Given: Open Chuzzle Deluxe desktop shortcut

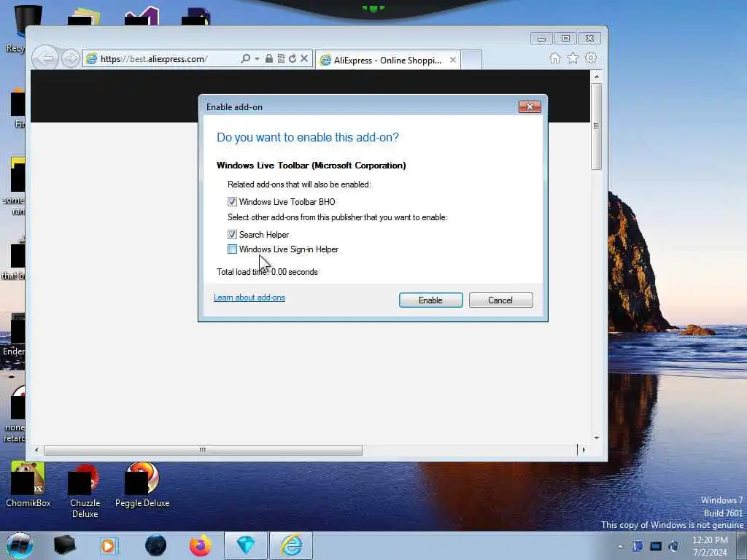Looking at the screenshot, I should (x=85, y=491).
